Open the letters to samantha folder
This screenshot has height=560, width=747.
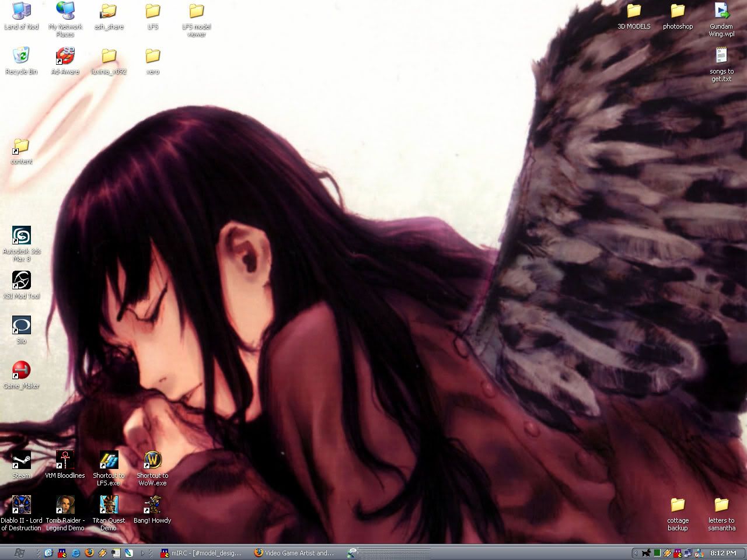coord(721,513)
